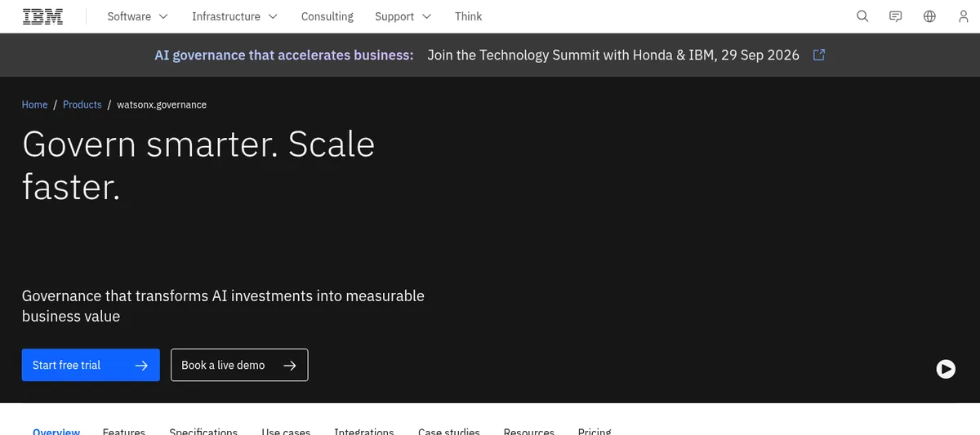Click the watsonx.governance breadcrumb text
Viewport: 980px width, 435px height.
(162, 104)
